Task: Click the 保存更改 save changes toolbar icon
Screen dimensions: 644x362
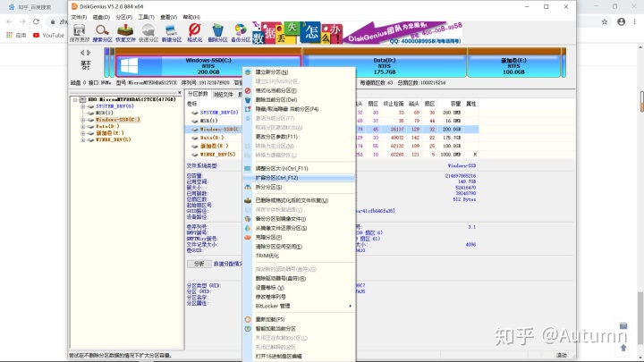Action: pos(80,33)
